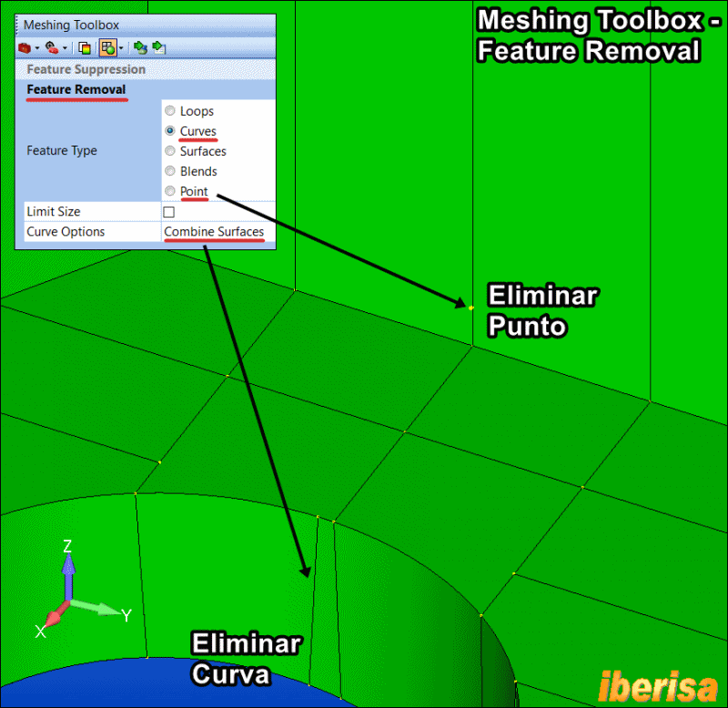Open the dropdown arrow beside the red toolbox icon
The width and height of the screenshot is (728, 708).
[x=37, y=48]
